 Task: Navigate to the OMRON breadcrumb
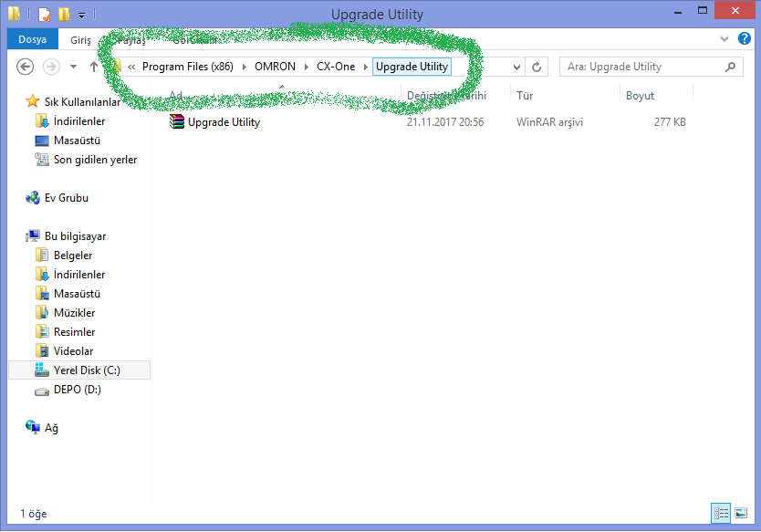pos(275,67)
